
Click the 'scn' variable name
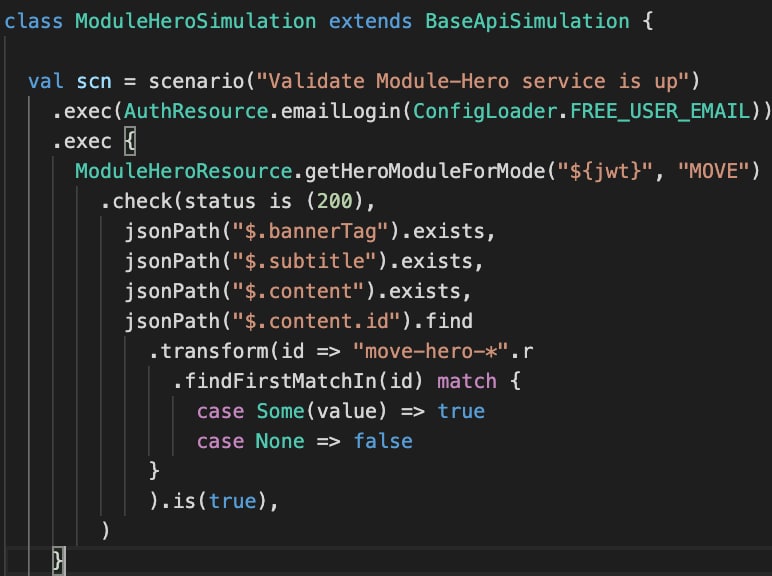tap(94, 82)
